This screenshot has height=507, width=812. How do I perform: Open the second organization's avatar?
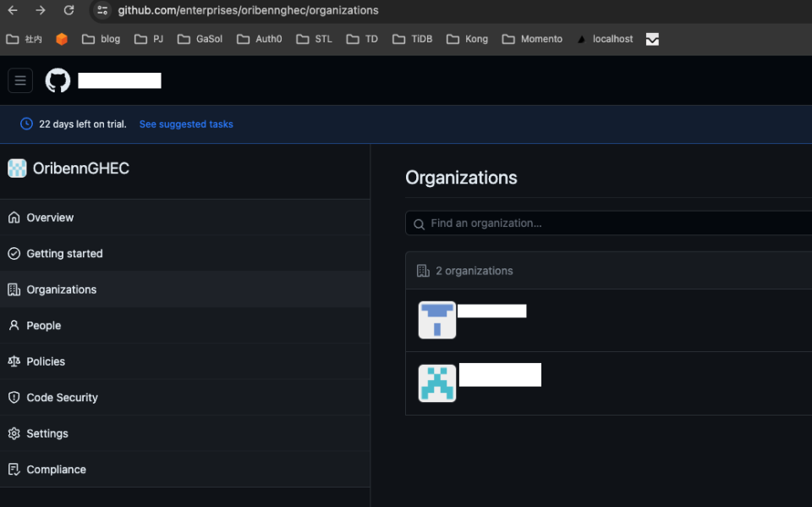click(436, 383)
